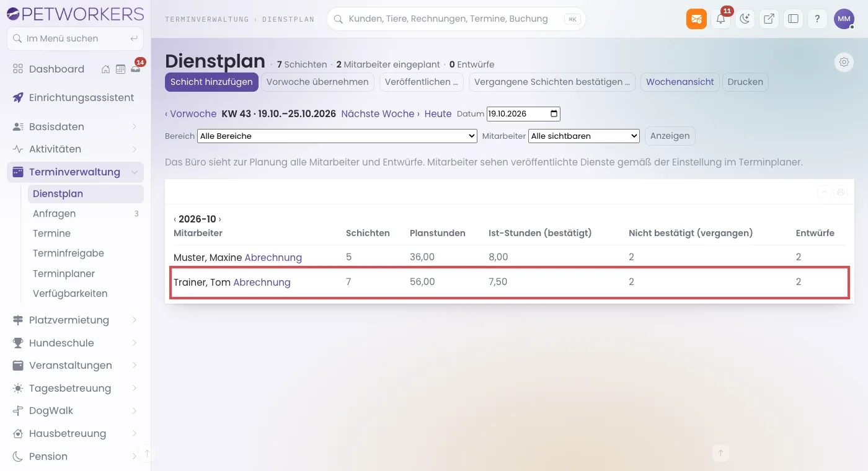This screenshot has height=471, width=868.
Task: Expand the Platzvermietung menu section
Action: click(x=75, y=320)
